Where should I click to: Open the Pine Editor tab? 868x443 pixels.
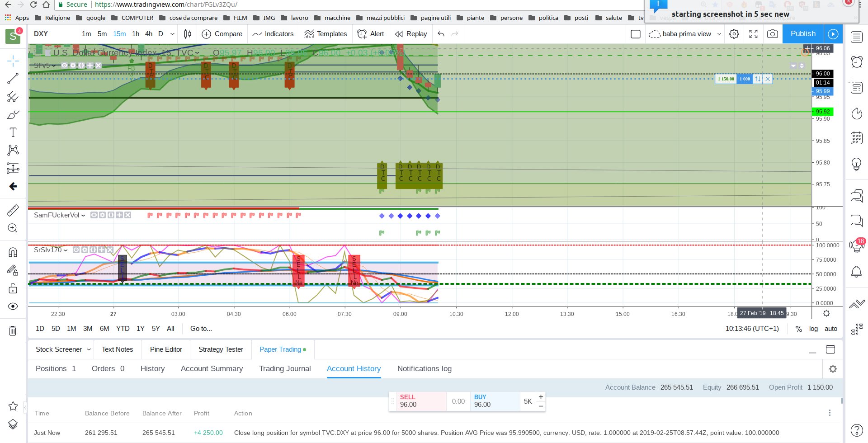point(166,349)
